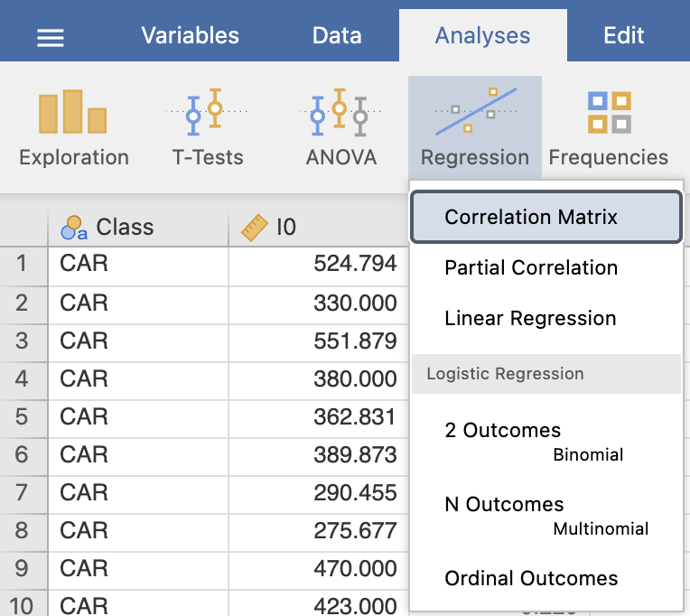Image resolution: width=690 pixels, height=616 pixels.
Task: Select Correlation Matrix from the menu
Action: pos(546,217)
